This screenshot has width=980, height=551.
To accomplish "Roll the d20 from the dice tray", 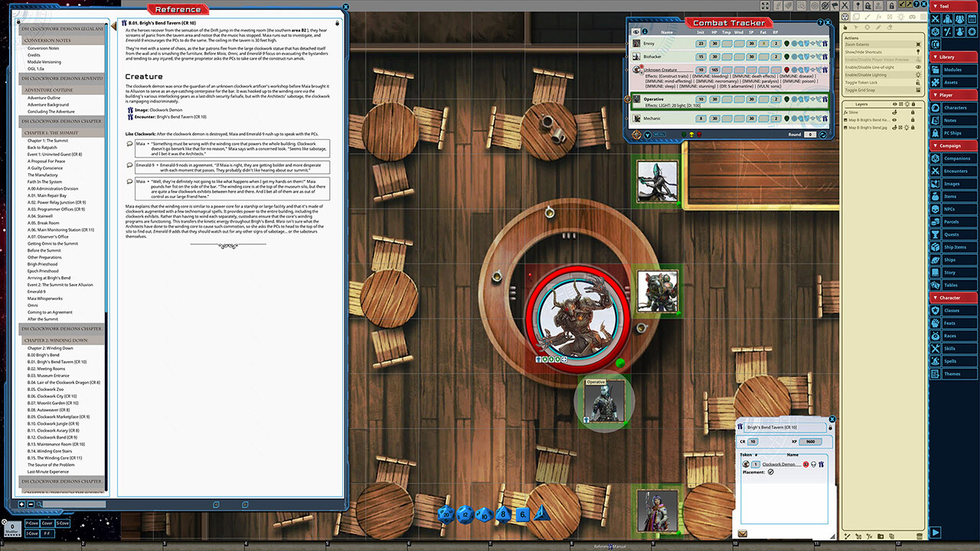I will point(446,514).
